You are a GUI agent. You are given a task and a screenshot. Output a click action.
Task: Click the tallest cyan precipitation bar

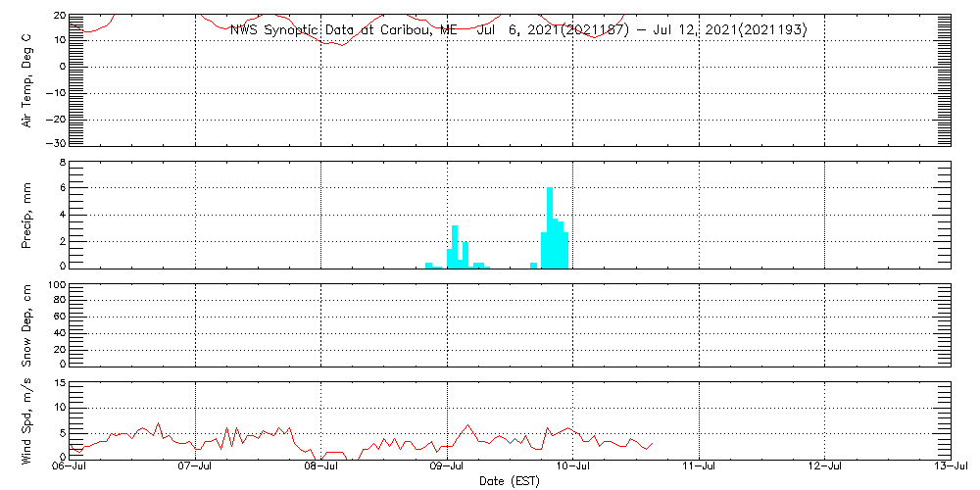[550, 227]
